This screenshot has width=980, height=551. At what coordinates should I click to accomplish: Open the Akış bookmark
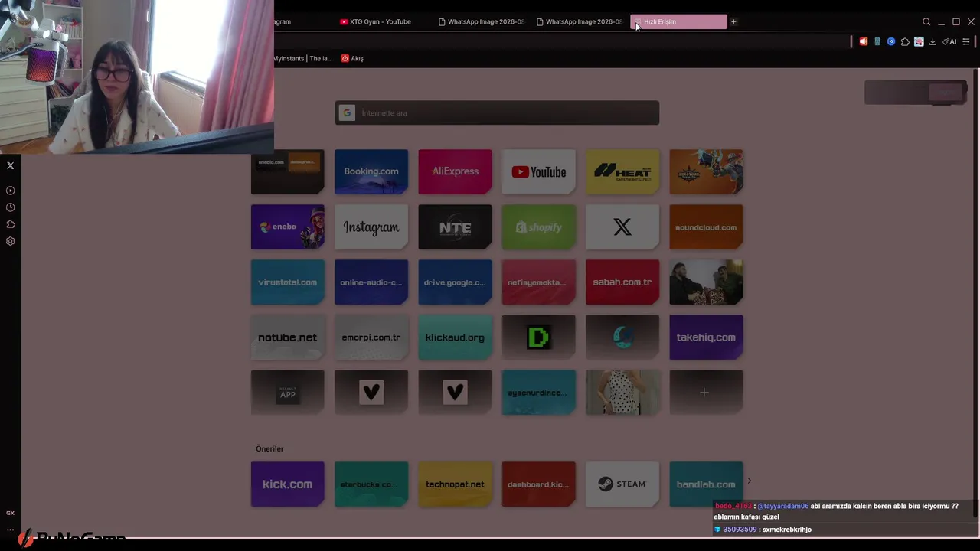tap(352, 58)
